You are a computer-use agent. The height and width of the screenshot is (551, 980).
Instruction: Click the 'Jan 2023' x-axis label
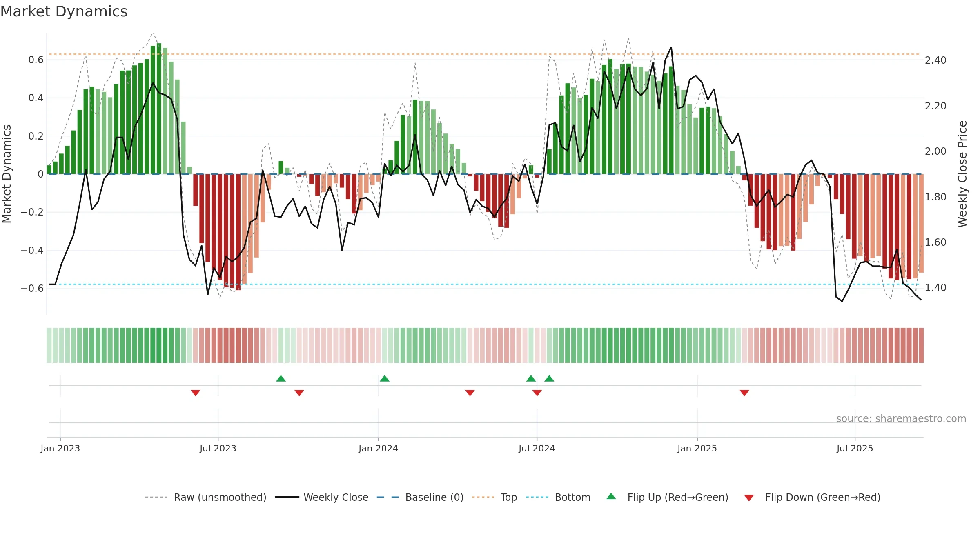point(60,448)
